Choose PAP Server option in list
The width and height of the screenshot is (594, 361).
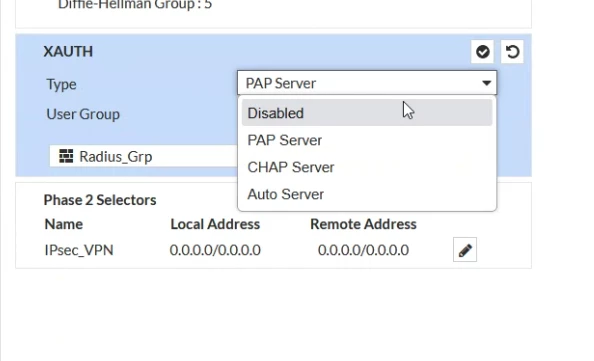367,140
